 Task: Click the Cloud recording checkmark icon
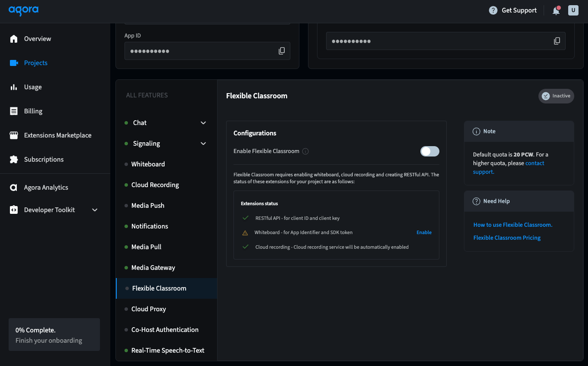pyautogui.click(x=246, y=247)
